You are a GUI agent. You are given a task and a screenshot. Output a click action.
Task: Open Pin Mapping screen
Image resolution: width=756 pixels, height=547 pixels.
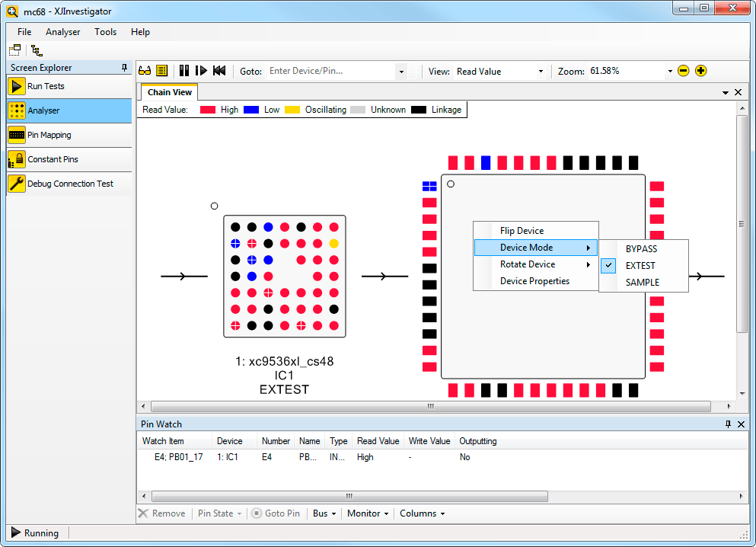tap(69, 135)
